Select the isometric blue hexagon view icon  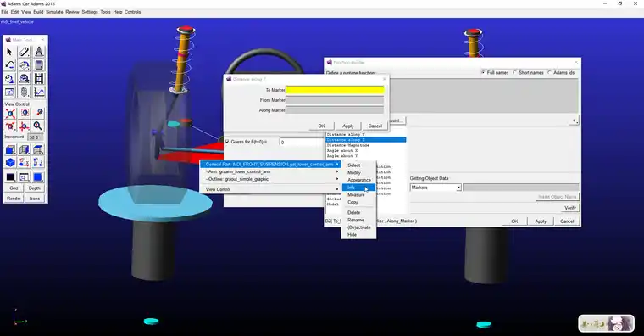click(10, 163)
